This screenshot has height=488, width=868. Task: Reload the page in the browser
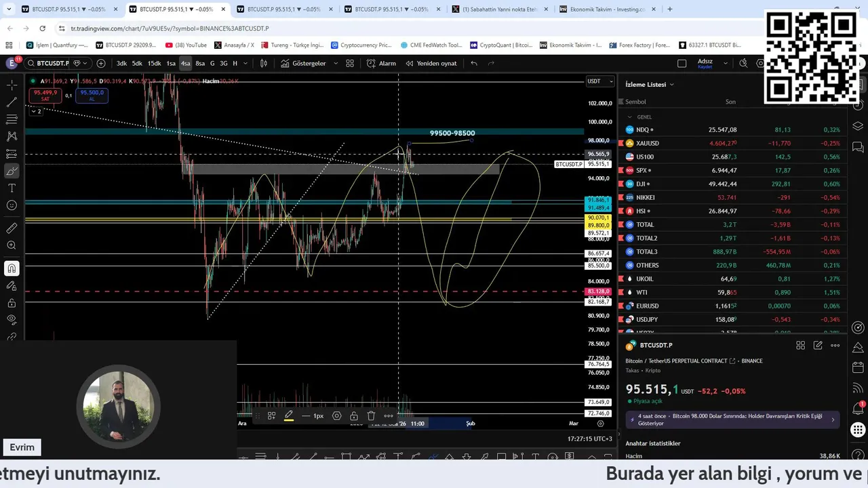42,28
